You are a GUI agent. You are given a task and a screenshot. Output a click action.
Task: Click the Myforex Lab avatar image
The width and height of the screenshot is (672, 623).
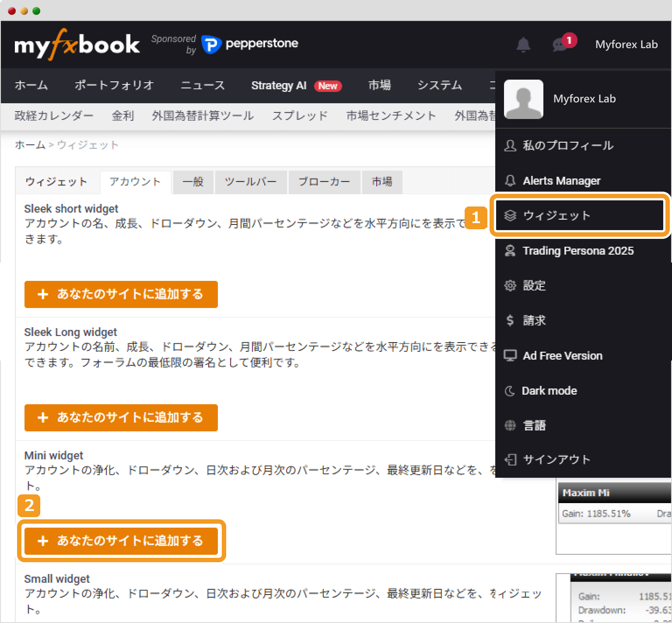[x=524, y=99]
